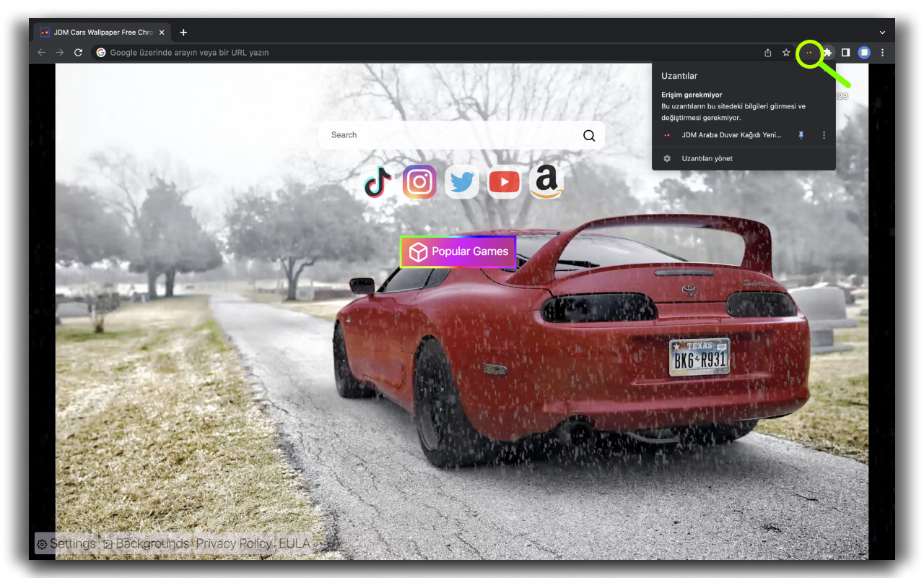Open the Twitter shortcut icon

[462, 181]
